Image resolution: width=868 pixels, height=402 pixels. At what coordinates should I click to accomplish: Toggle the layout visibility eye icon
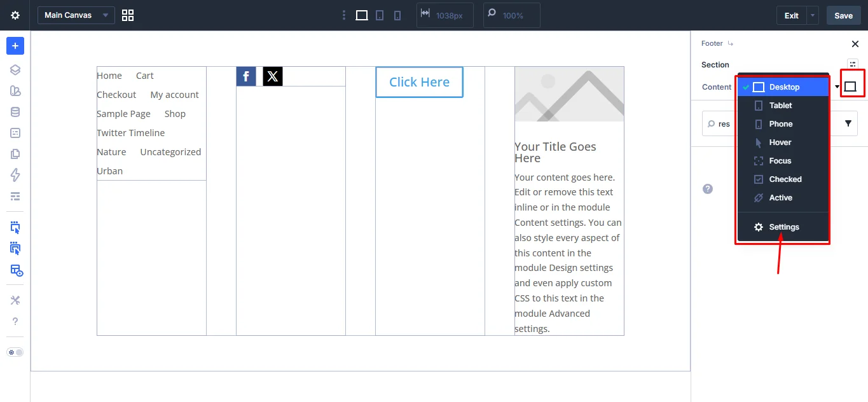pyautogui.click(x=17, y=270)
